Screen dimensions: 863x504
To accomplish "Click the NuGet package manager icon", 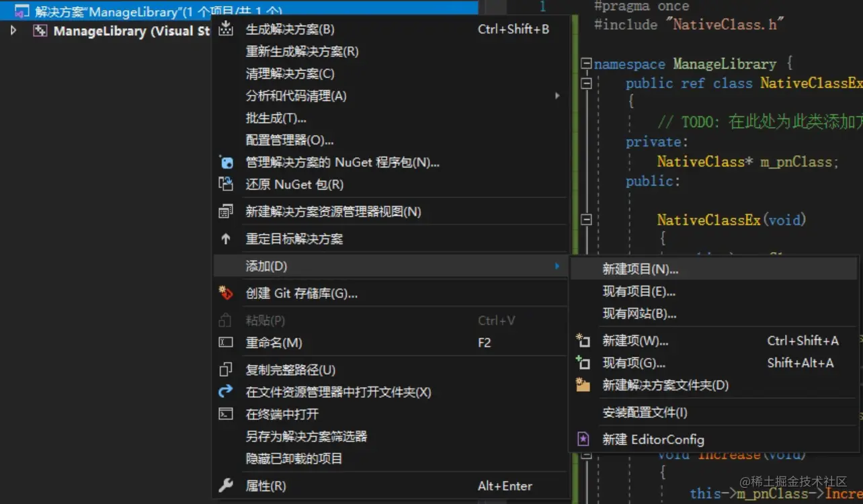I will tap(226, 162).
